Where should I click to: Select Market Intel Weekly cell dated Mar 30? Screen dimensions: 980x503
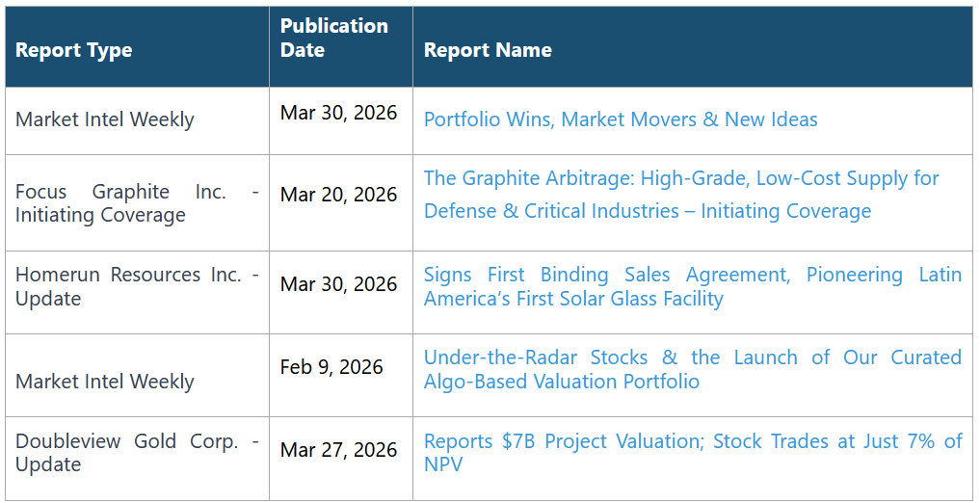point(105,119)
